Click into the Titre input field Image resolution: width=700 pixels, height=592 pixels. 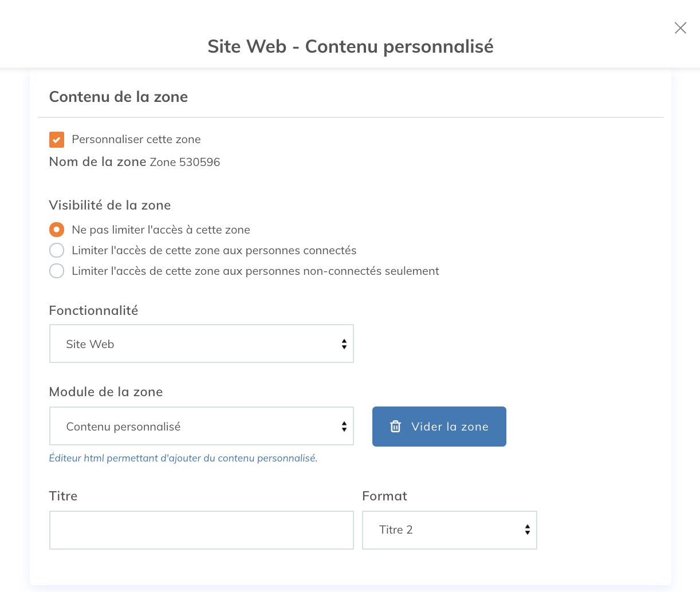(201, 530)
